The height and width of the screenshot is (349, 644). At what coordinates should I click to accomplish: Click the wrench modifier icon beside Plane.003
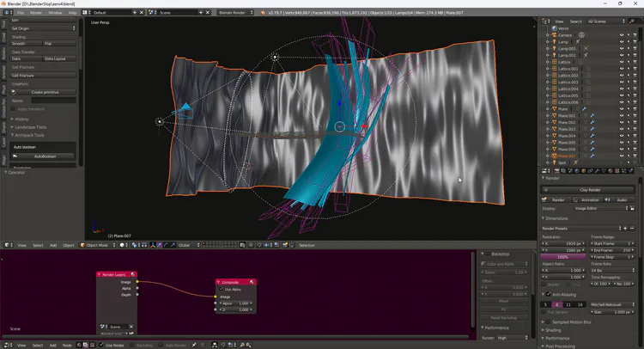[592, 129]
